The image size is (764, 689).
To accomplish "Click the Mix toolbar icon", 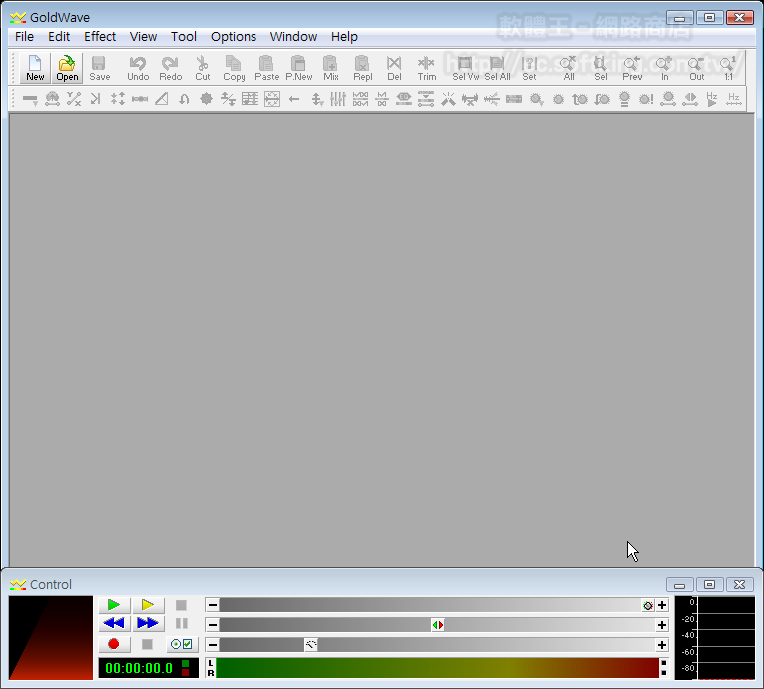I will click(x=331, y=68).
